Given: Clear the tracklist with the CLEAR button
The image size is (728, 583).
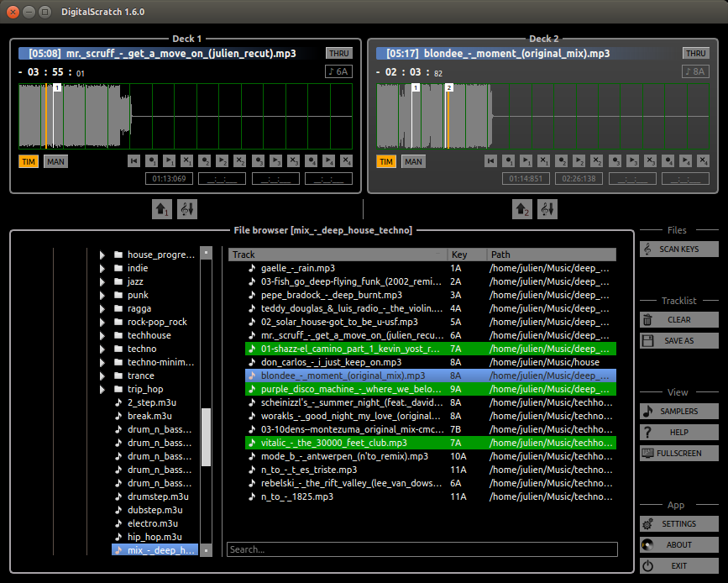Looking at the screenshot, I should [678, 318].
